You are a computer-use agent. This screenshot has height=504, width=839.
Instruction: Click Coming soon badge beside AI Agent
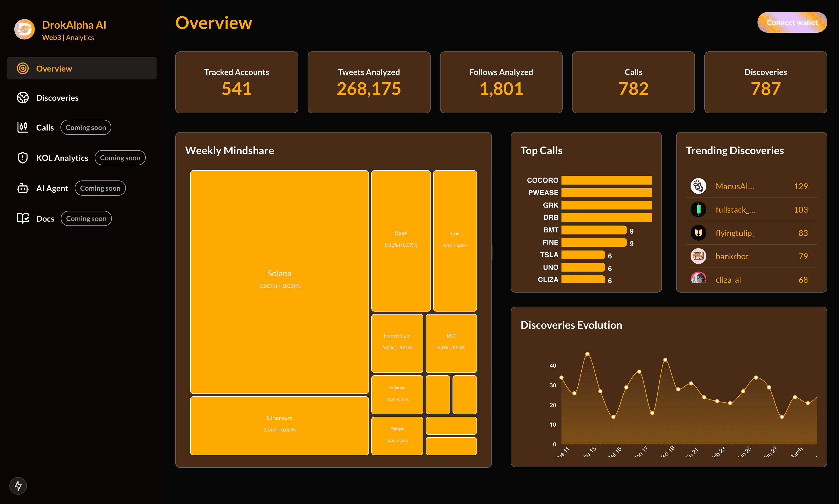(x=100, y=188)
